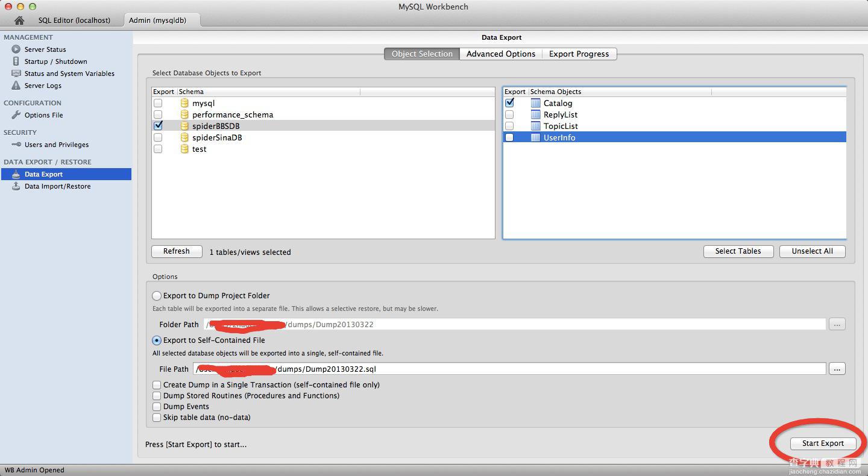The height and width of the screenshot is (476, 868).
Task: Check the TopicList table export box
Action: (x=509, y=126)
